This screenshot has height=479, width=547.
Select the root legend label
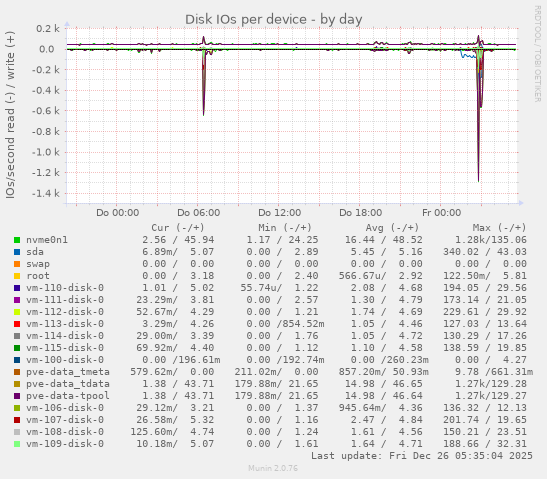[x=38, y=276]
